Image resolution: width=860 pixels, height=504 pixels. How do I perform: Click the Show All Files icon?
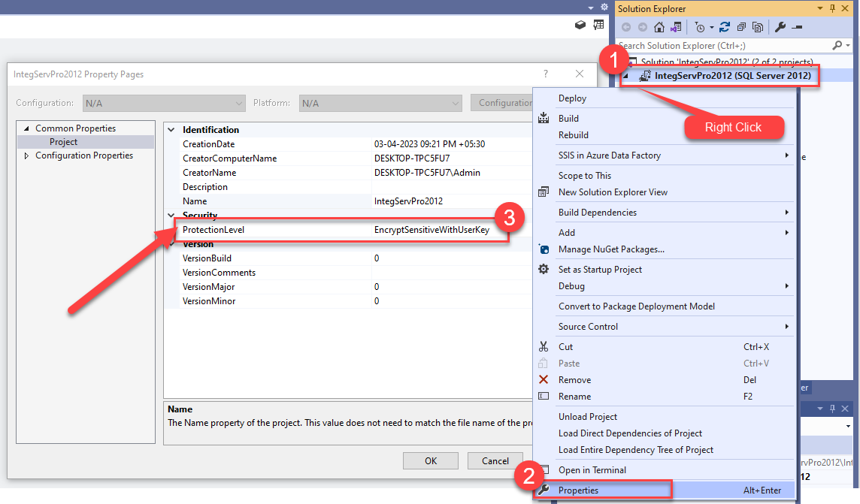[758, 27]
